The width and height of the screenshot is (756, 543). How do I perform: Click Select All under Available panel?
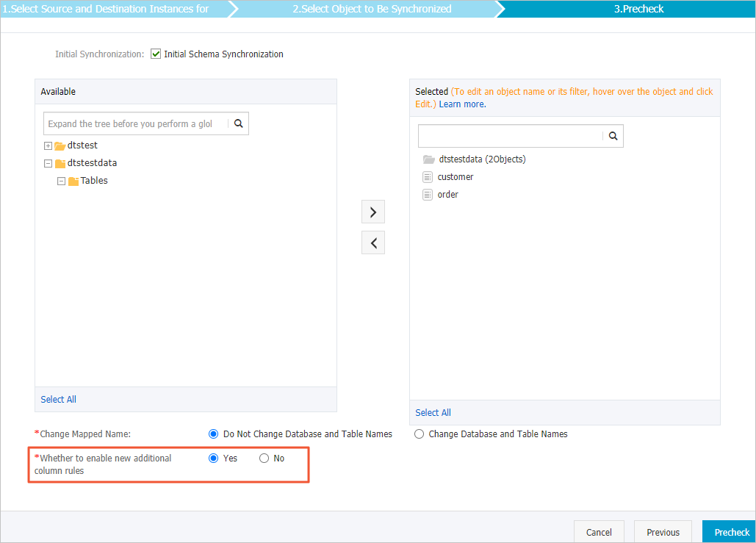point(58,399)
